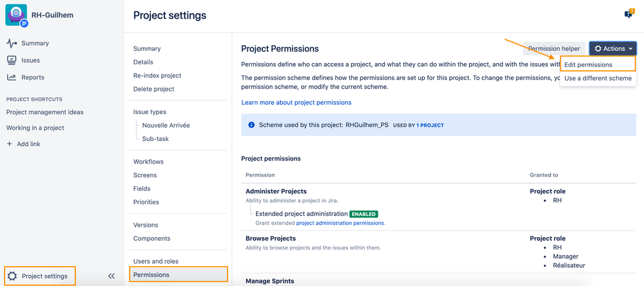Image resolution: width=644 pixels, height=286 pixels.
Task: Go to Users and roles settings
Action: tap(156, 261)
